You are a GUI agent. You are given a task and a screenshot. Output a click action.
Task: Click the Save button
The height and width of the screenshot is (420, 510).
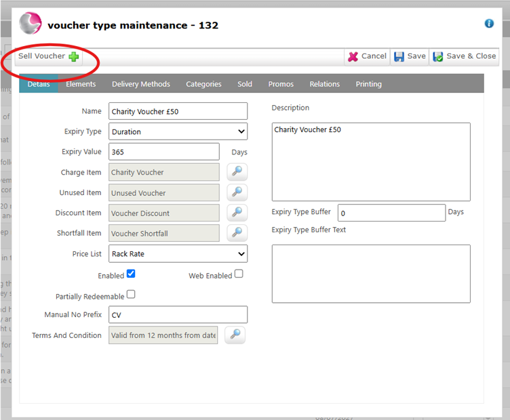coord(410,56)
